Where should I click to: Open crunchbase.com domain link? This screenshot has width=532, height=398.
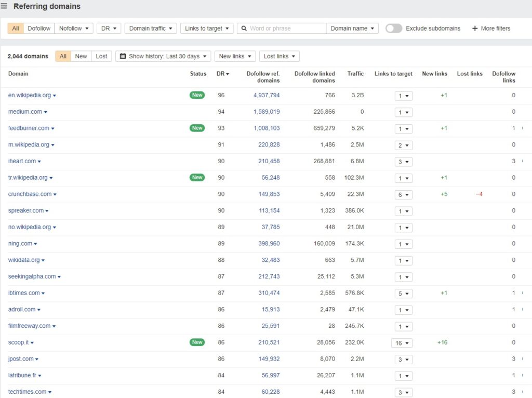click(x=30, y=194)
